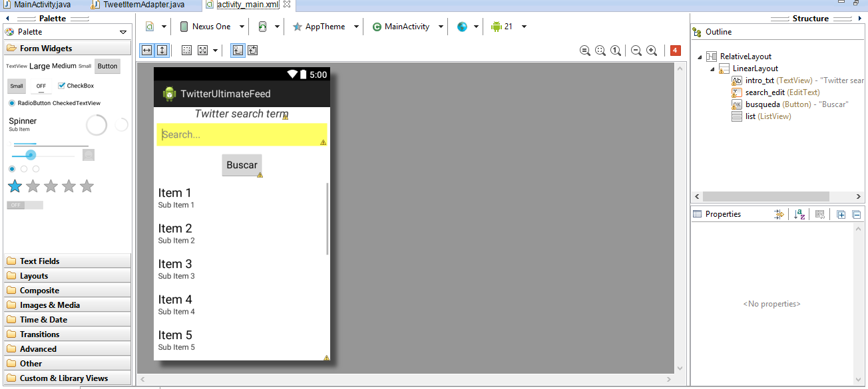Open the dropdown arrow beside the crossed-box icon
868x389 pixels.
tap(215, 51)
